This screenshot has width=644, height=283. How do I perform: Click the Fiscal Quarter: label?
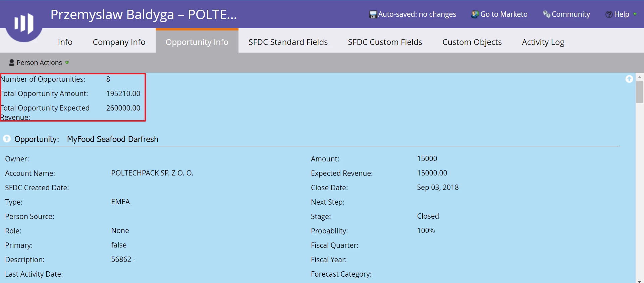[334, 245]
